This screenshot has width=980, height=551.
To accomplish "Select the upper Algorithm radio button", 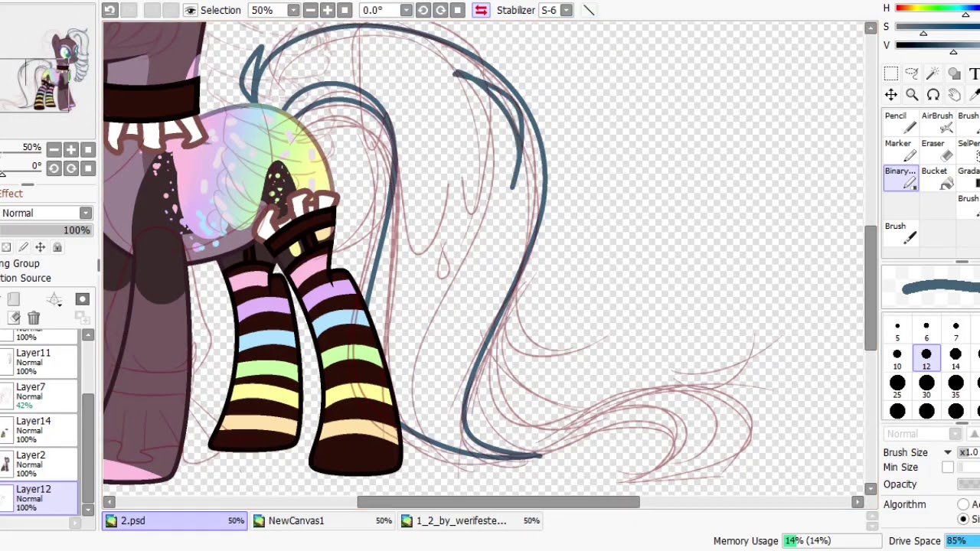I will pyautogui.click(x=963, y=504).
